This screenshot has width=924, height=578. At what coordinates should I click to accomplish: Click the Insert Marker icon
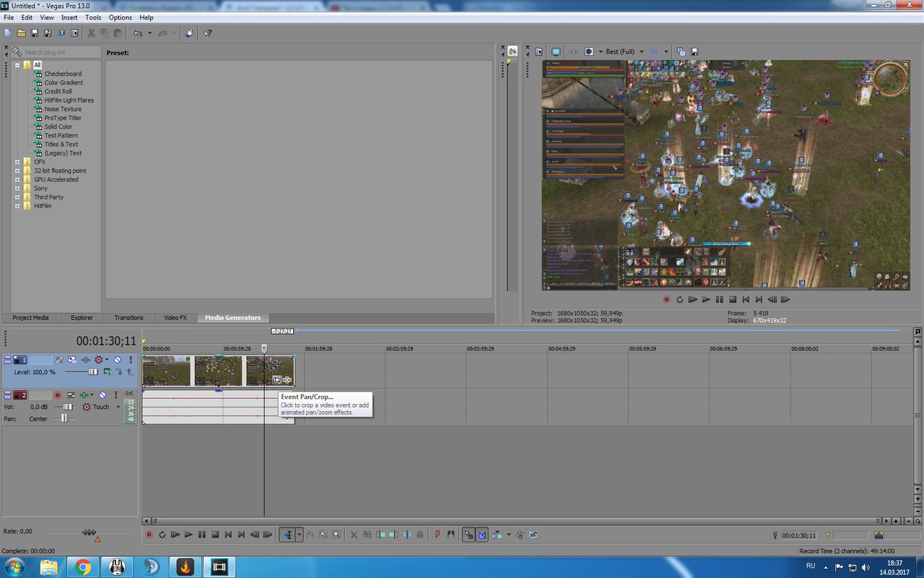pos(437,535)
